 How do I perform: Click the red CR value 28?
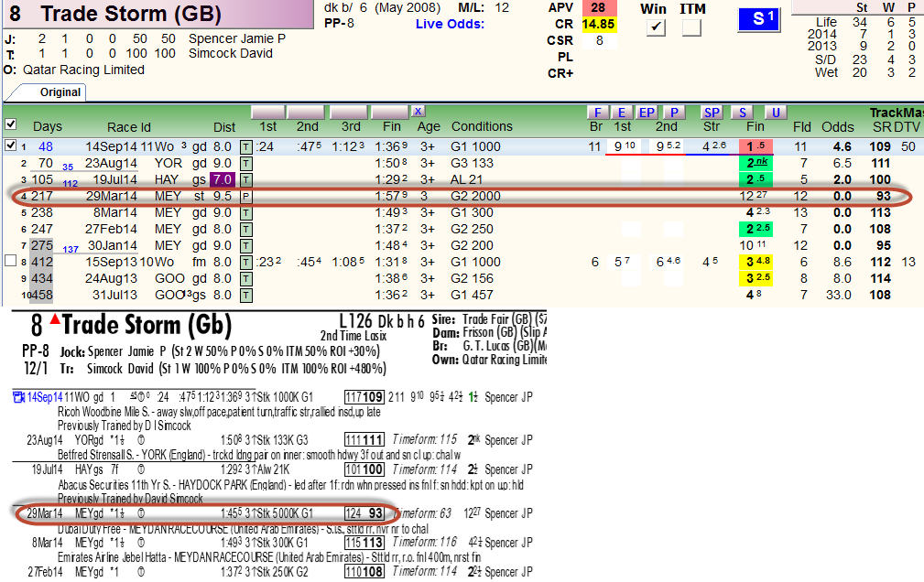point(599,7)
